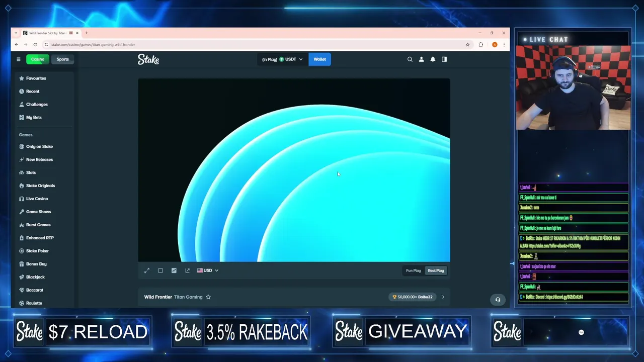The image size is (644, 362).
Task: Bookmark this page in Chrome
Action: point(467,45)
